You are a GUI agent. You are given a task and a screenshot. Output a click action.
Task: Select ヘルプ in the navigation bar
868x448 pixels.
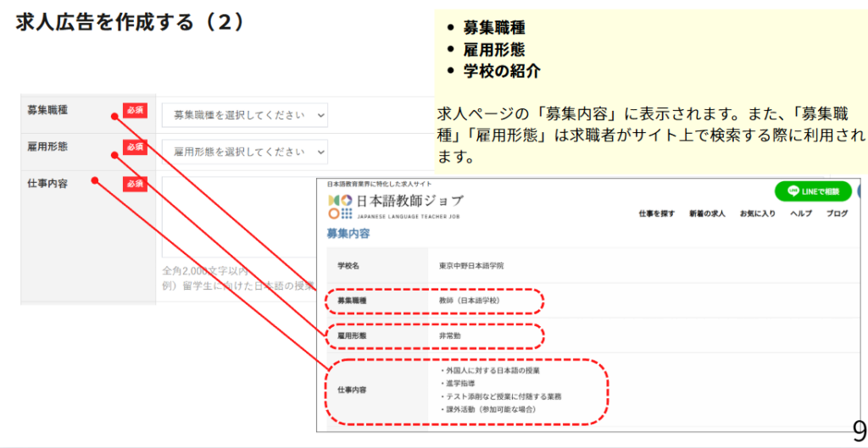coord(800,213)
